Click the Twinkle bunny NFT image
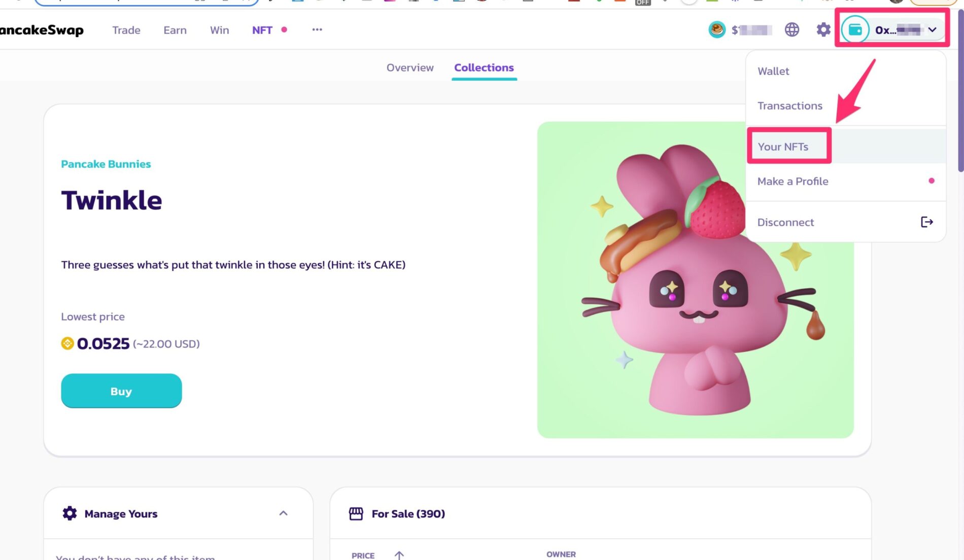 [695, 279]
